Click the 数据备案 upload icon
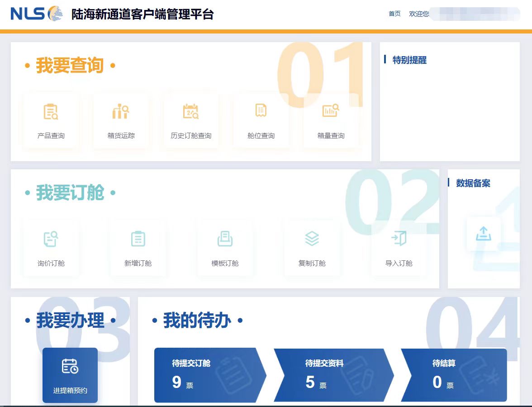This screenshot has width=532, height=407. tap(483, 234)
